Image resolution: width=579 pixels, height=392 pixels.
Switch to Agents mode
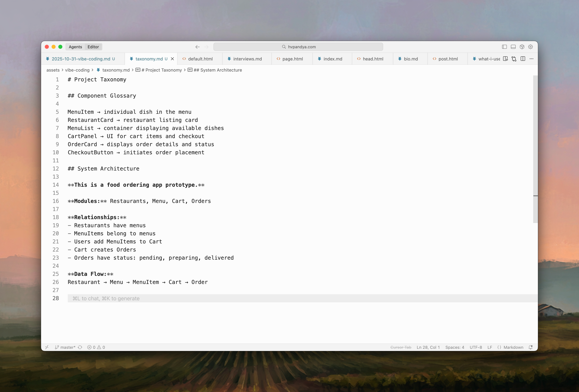coord(75,47)
